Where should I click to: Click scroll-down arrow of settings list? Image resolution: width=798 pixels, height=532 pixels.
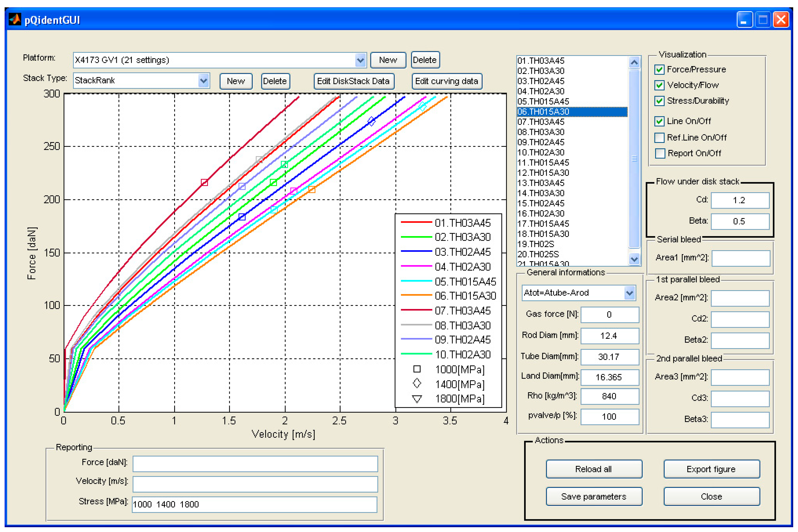(x=634, y=260)
